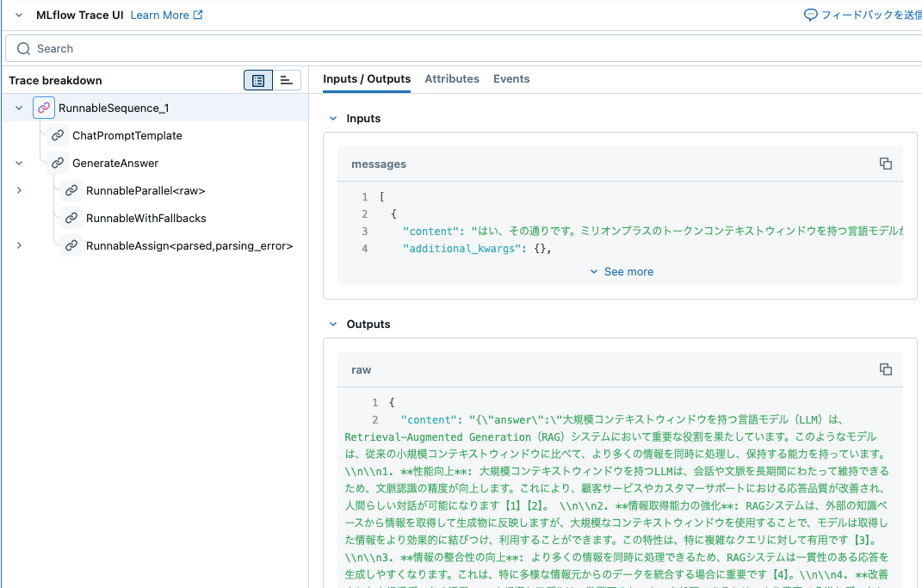Select the ChatPromptTemplate span
Viewport: 922px width, 588px height.
(x=127, y=136)
